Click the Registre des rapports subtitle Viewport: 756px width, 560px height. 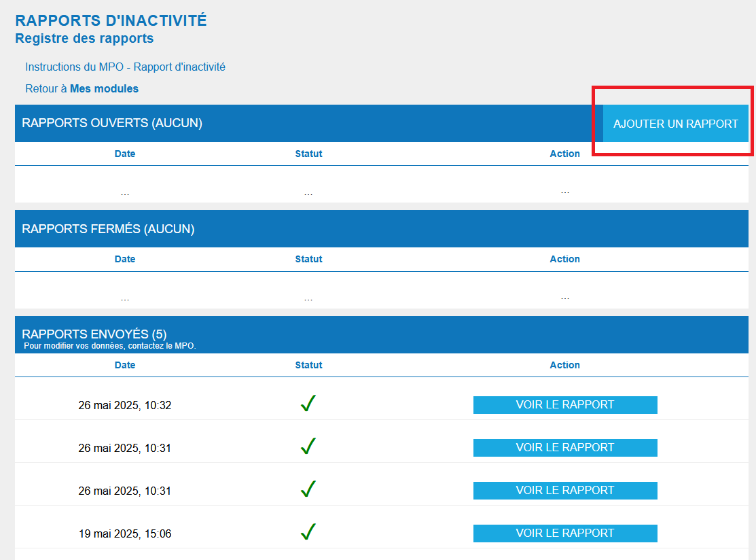(x=84, y=39)
